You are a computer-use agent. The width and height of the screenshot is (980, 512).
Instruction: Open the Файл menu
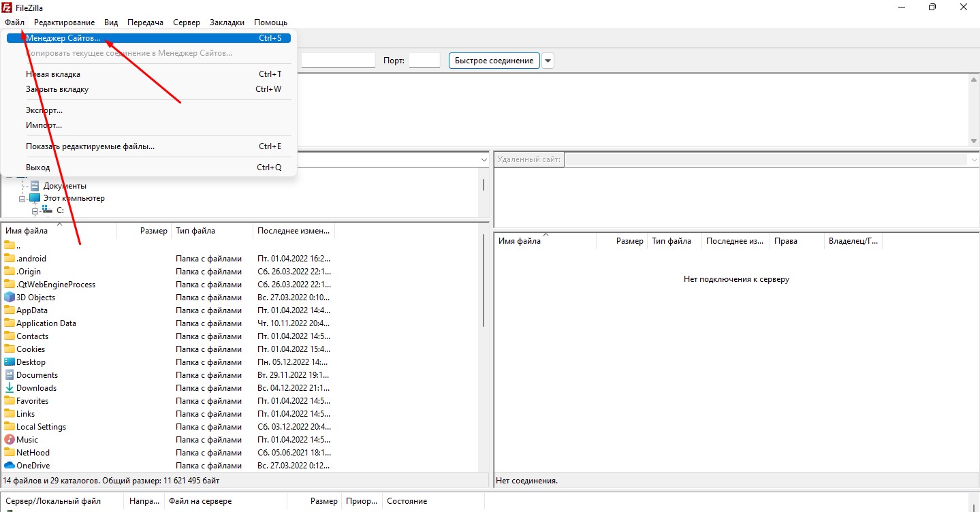click(14, 22)
